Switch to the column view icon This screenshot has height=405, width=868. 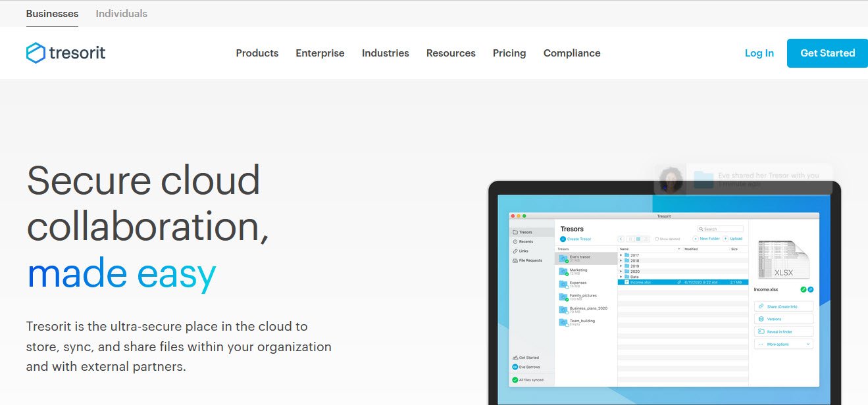pos(646,239)
